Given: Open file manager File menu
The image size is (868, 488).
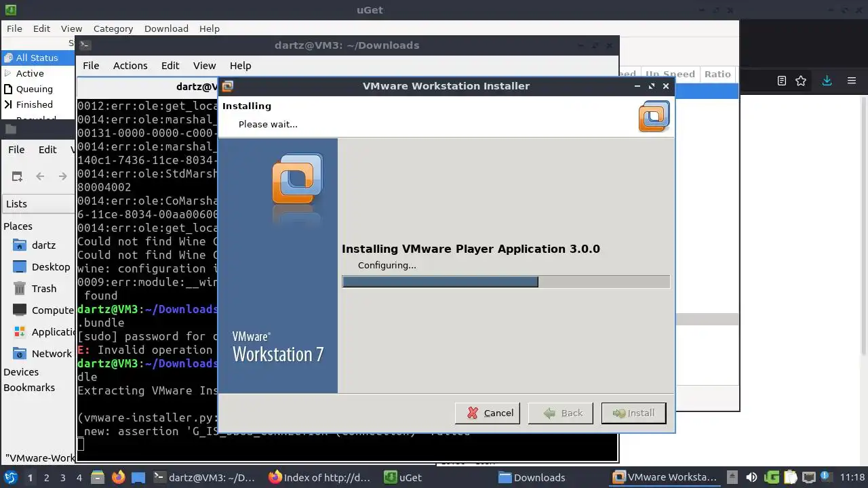Looking at the screenshot, I should point(16,150).
